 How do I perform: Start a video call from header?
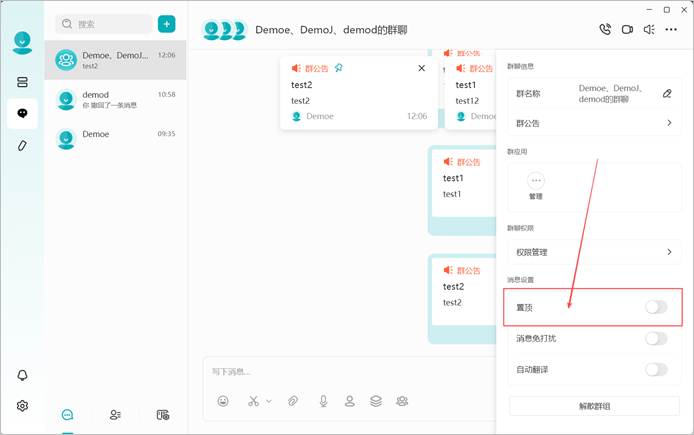point(627,30)
